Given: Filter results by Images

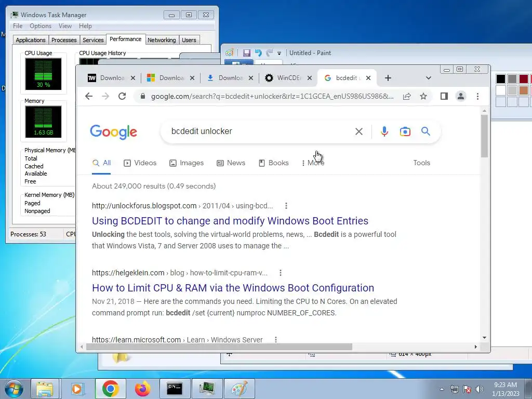Looking at the screenshot, I should [187, 163].
